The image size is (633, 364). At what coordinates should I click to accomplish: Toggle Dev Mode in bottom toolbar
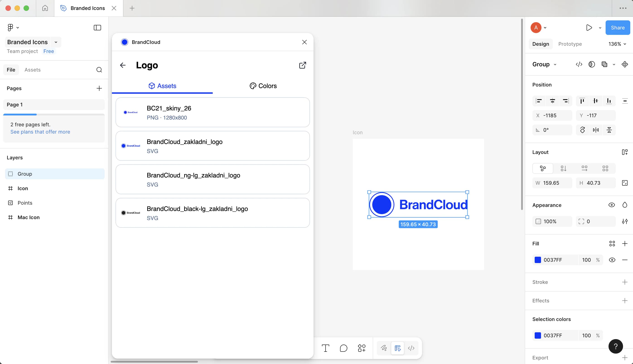[411, 348]
